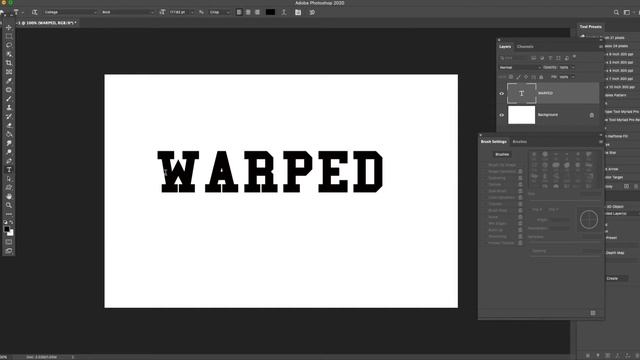Select the Shape tool
This screenshot has height=360, width=640.
[x=9, y=188]
